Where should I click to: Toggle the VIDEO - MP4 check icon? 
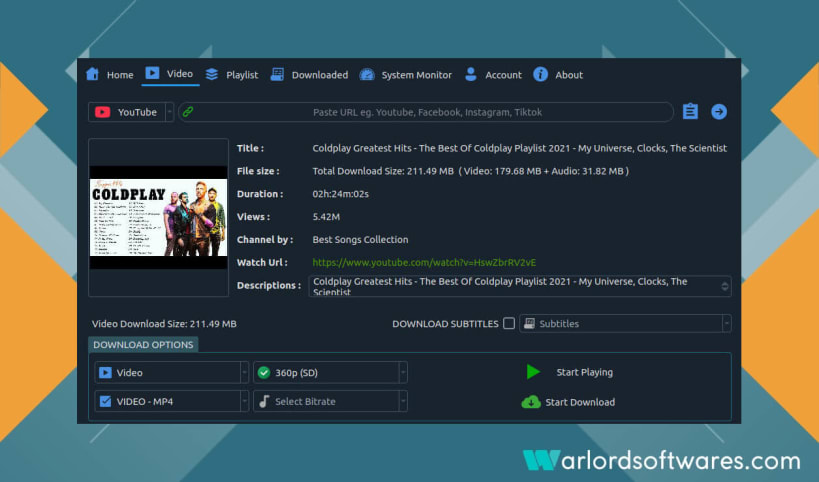click(105, 401)
